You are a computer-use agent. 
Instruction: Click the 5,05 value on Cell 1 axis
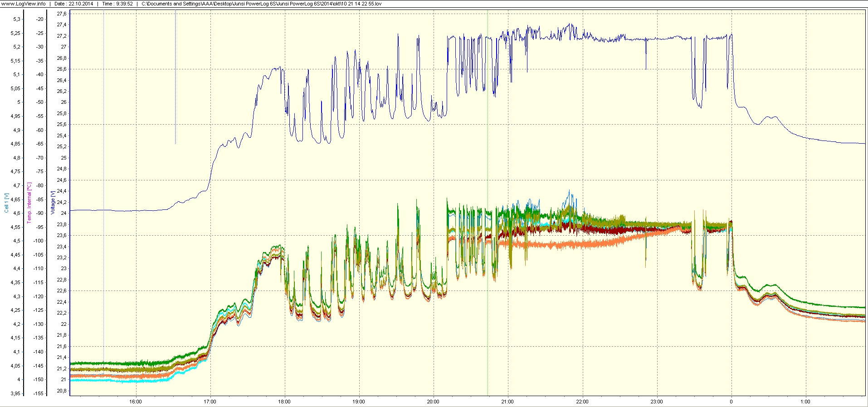tap(15, 88)
